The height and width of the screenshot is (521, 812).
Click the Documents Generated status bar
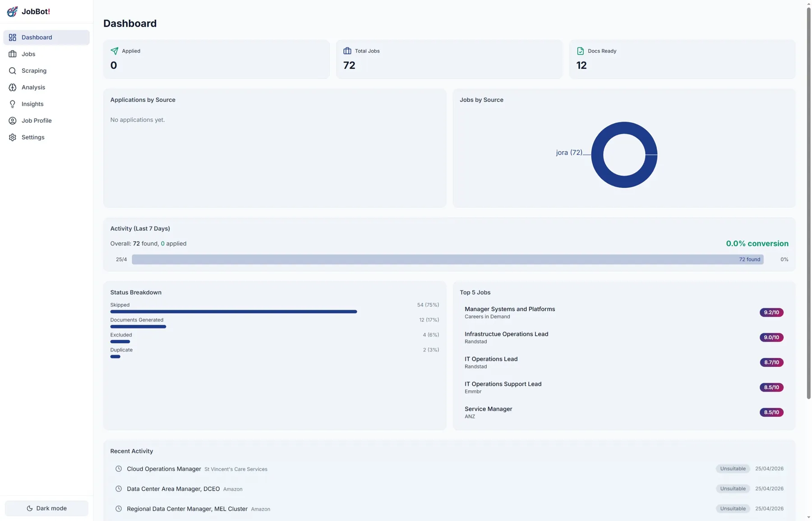[x=138, y=327]
